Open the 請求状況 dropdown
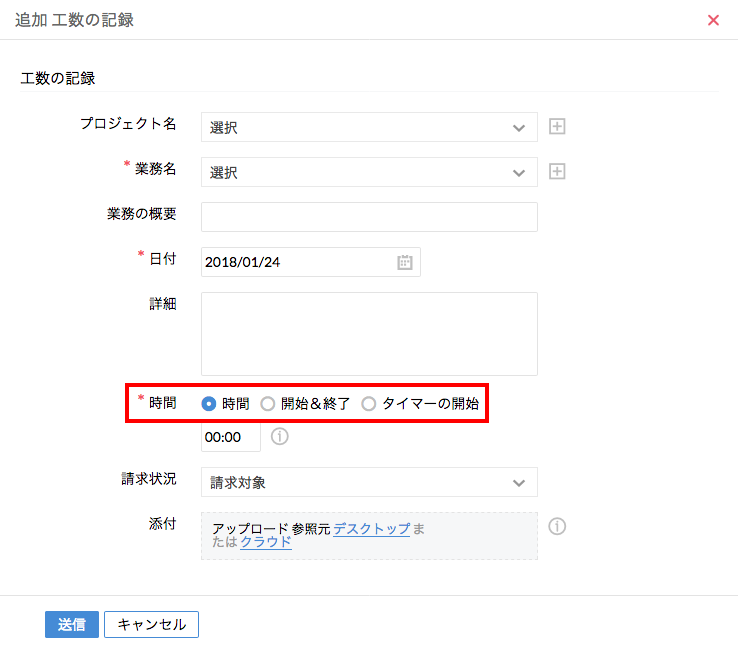 pyautogui.click(x=369, y=482)
